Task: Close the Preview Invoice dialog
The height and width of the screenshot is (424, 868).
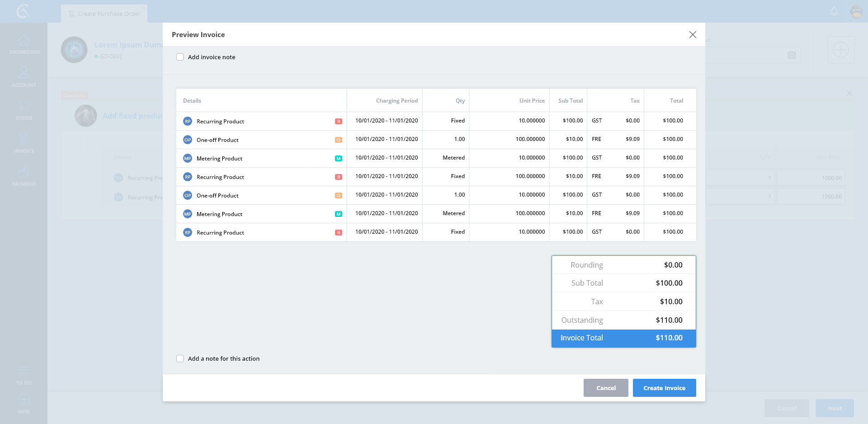Action: pyautogui.click(x=693, y=35)
